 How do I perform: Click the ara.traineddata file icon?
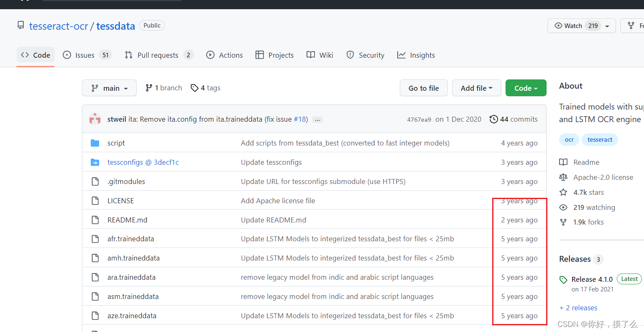[x=95, y=277]
